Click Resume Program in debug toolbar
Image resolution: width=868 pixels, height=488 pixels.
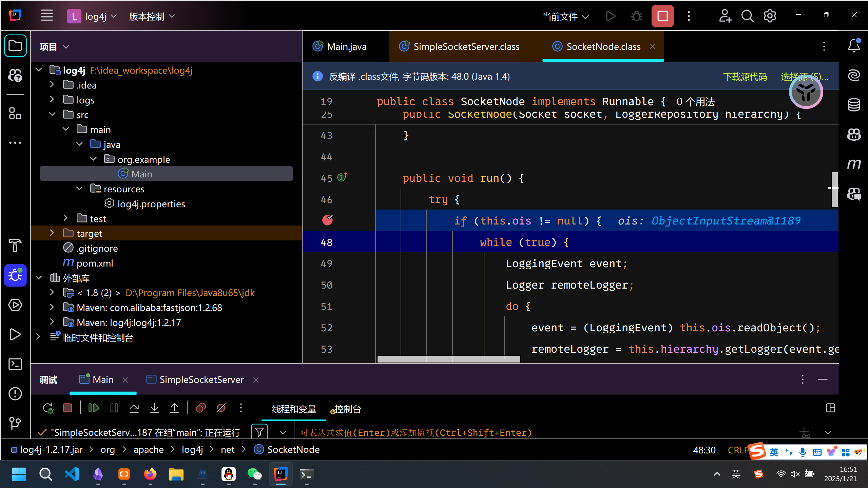click(x=93, y=408)
